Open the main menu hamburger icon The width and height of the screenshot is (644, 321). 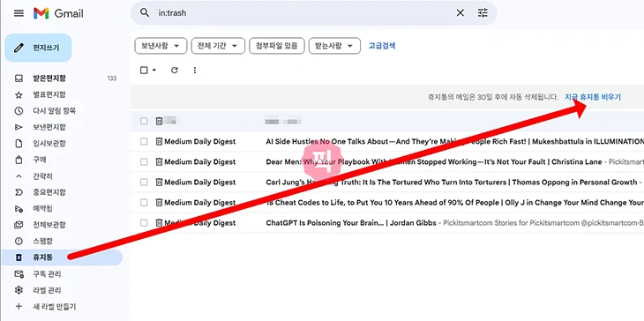click(x=19, y=13)
